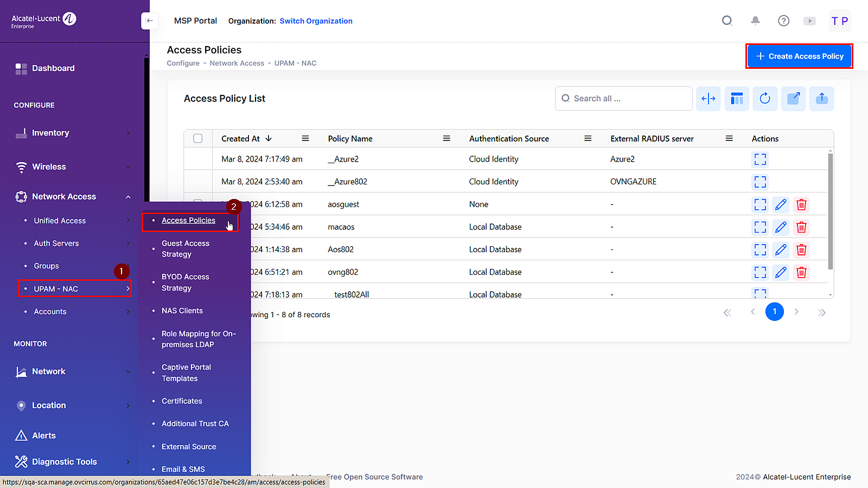Viewport: 868px width, 488px height.
Task: Open Guest Access Strategy menu item
Action: [x=185, y=249]
